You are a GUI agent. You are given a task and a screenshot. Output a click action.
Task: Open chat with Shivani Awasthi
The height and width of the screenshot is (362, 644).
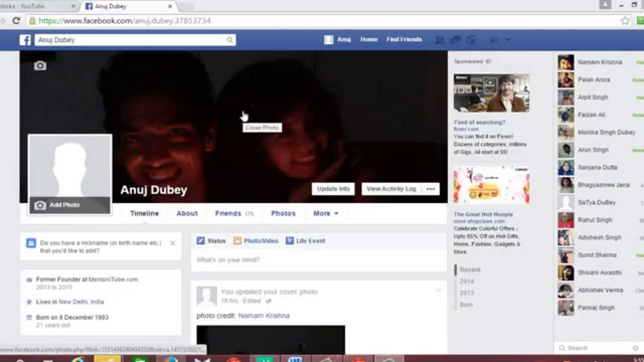tap(600, 273)
